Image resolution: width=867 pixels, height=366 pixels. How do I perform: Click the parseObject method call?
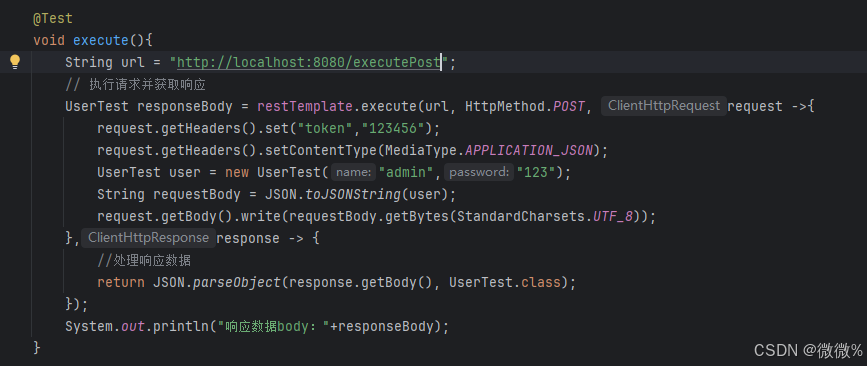(x=237, y=283)
